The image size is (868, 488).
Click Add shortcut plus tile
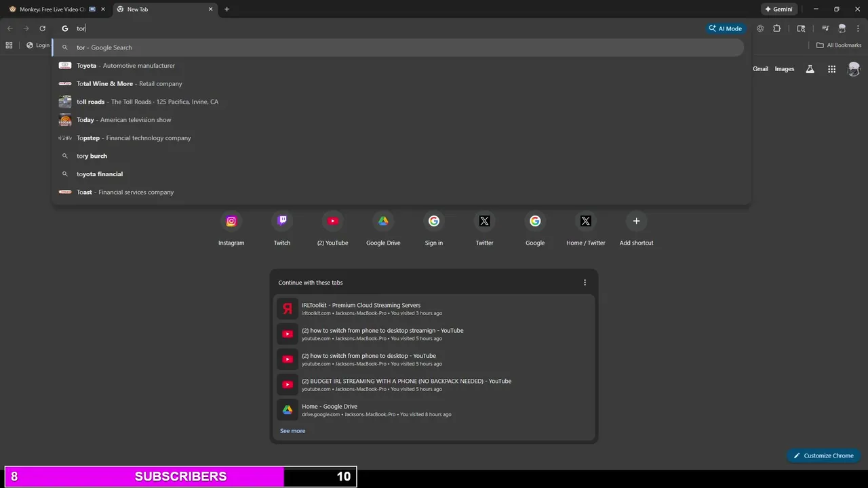click(636, 229)
